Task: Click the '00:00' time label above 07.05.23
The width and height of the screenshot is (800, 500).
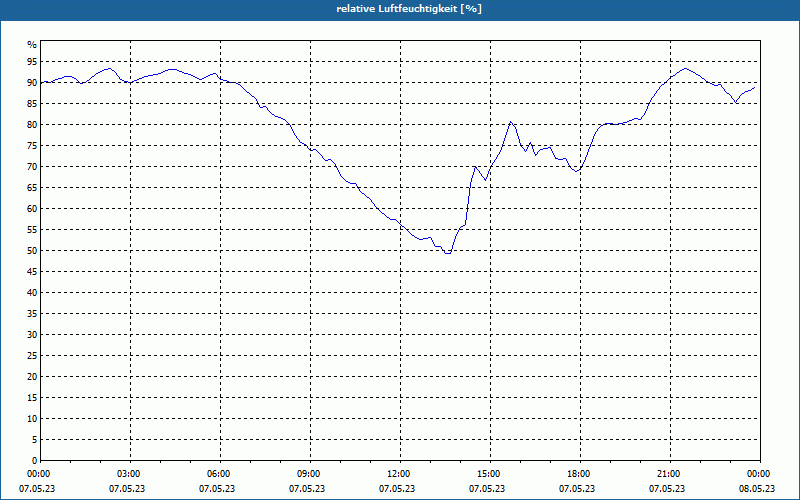Action: pos(37,474)
